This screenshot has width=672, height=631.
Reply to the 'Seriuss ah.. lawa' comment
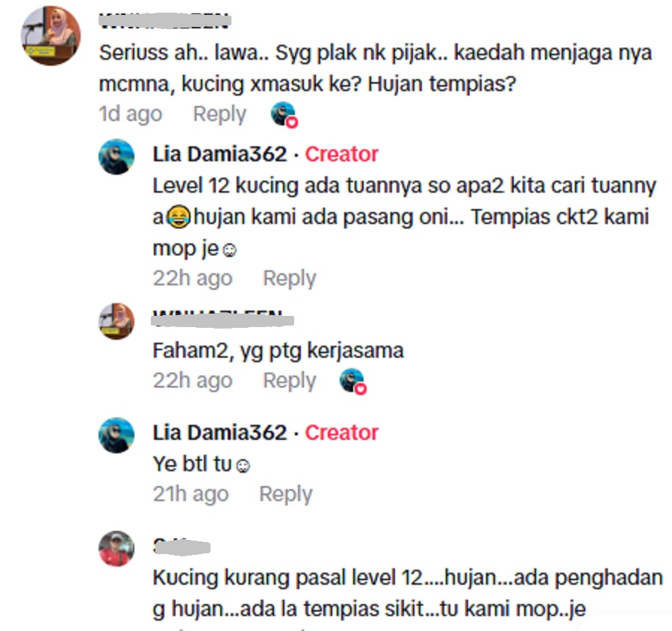tap(220, 114)
